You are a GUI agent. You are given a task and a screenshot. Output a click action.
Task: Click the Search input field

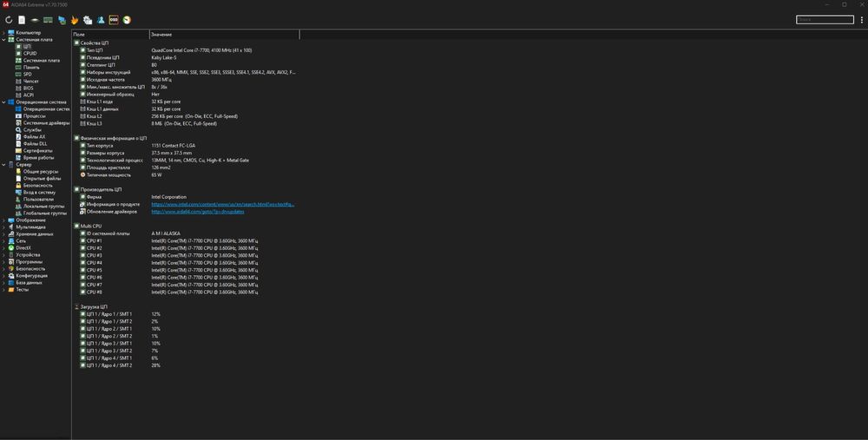[x=825, y=20]
